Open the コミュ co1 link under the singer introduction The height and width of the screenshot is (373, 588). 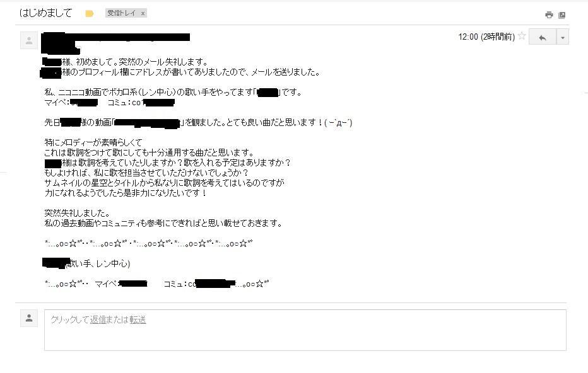[x=141, y=103]
